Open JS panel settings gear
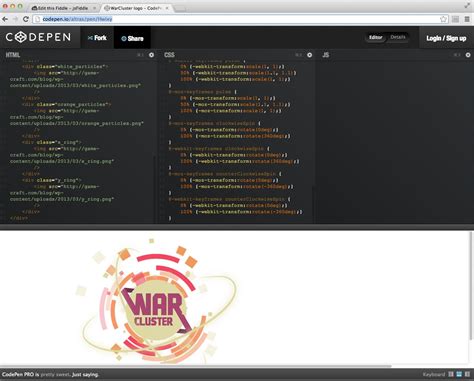 468,55
